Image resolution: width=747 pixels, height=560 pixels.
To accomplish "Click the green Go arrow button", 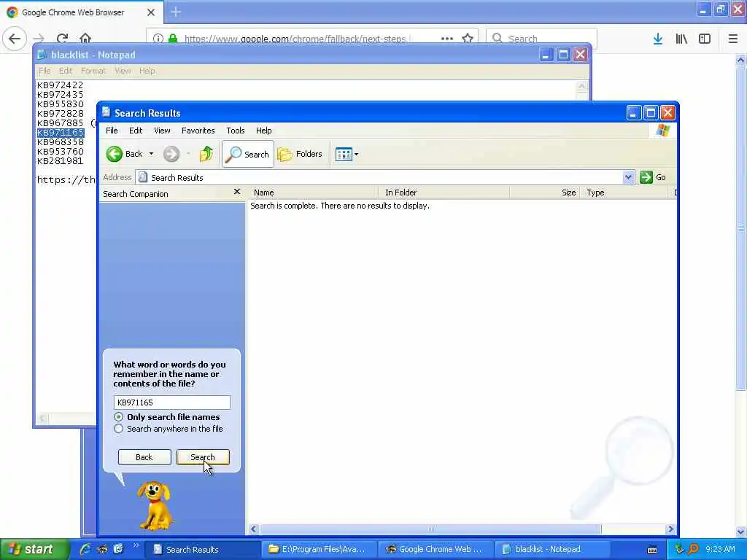I will (646, 177).
